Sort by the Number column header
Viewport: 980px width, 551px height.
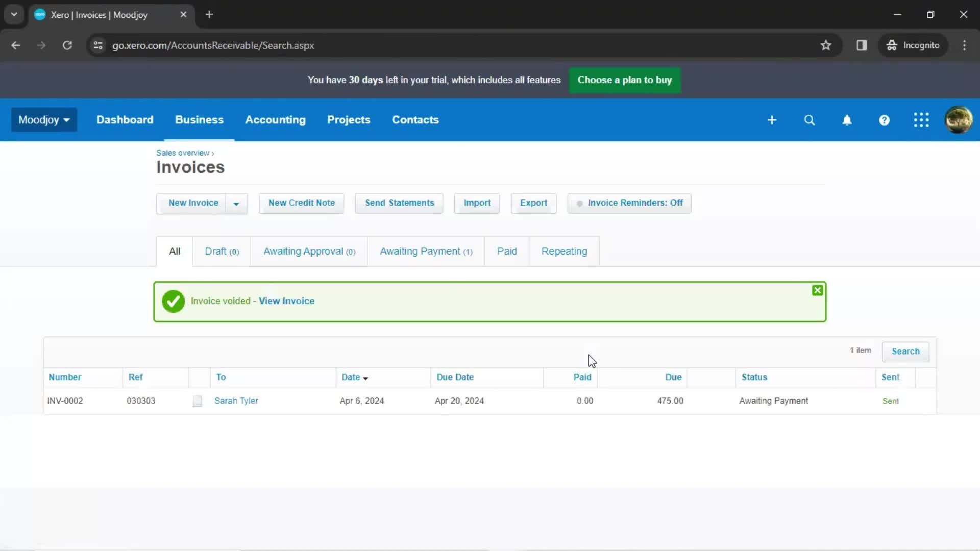[65, 378]
